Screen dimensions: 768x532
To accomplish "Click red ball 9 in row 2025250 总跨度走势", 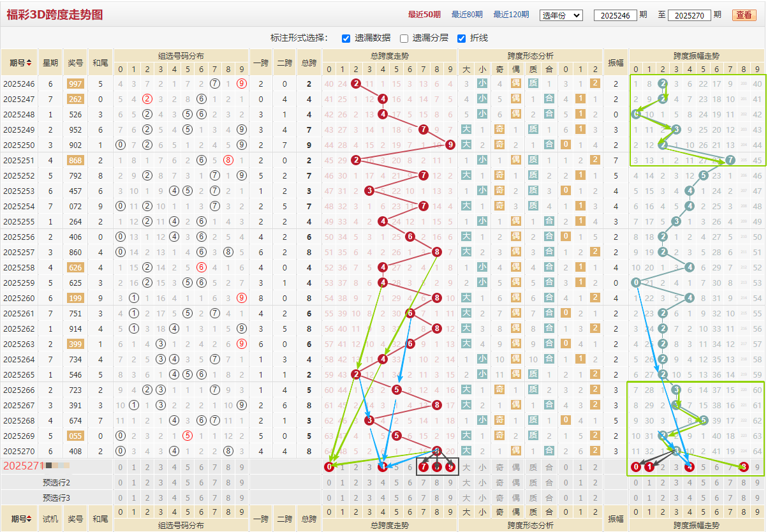I will (x=450, y=145).
